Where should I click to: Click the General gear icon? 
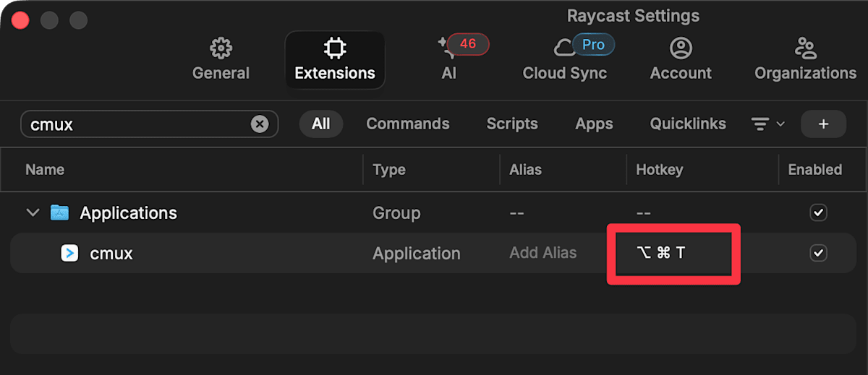[221, 48]
